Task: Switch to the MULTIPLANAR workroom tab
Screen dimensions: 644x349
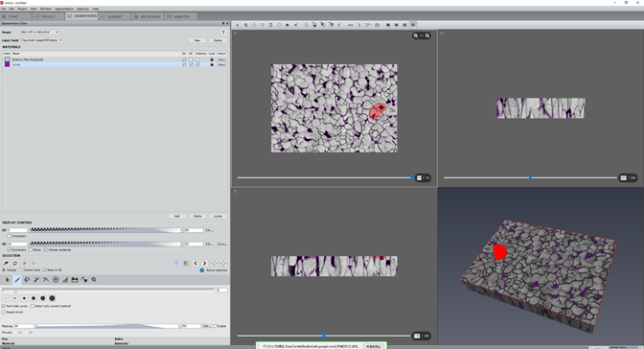Action: [x=148, y=16]
